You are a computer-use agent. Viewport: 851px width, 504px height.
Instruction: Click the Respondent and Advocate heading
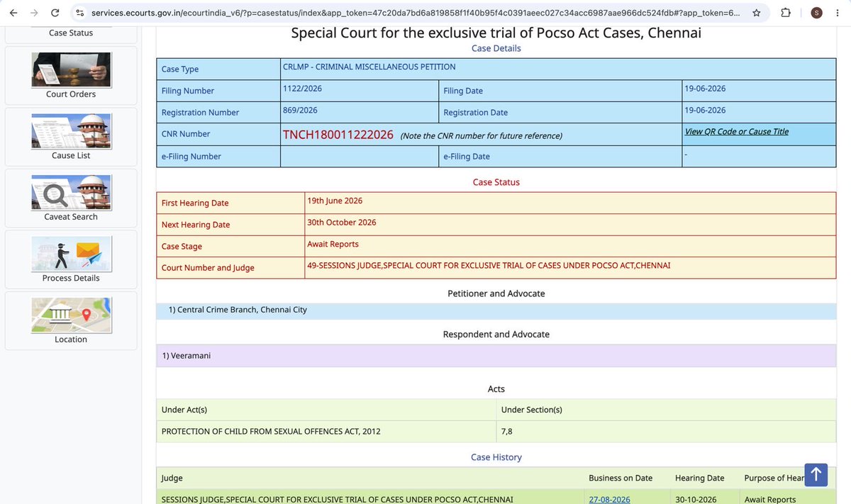tap(496, 334)
